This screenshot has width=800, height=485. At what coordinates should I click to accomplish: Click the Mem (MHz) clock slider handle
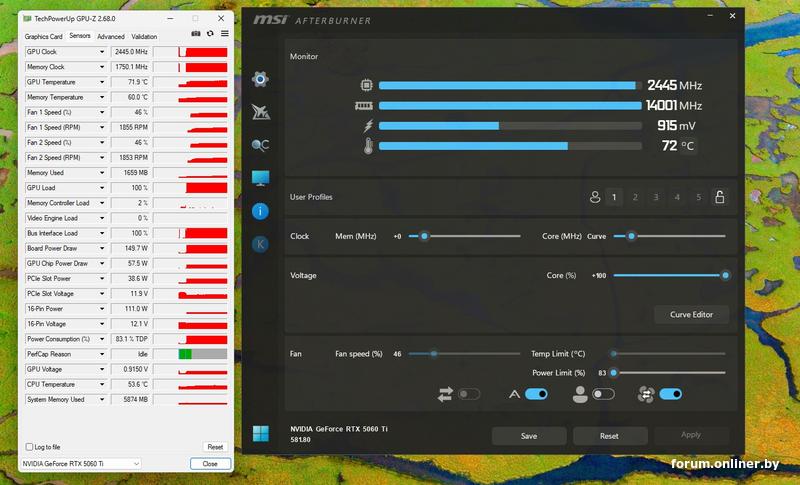pyautogui.click(x=424, y=236)
